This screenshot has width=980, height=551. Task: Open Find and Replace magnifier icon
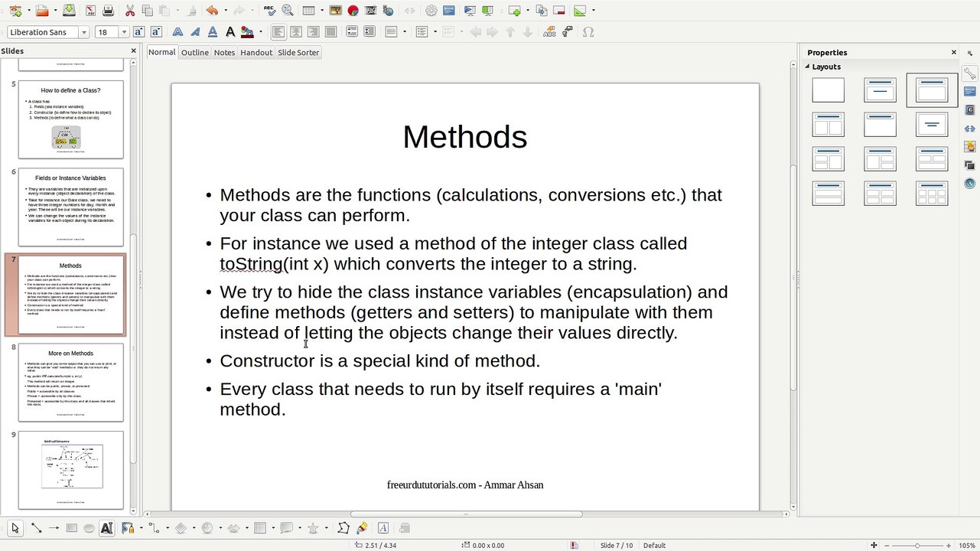[x=287, y=11]
